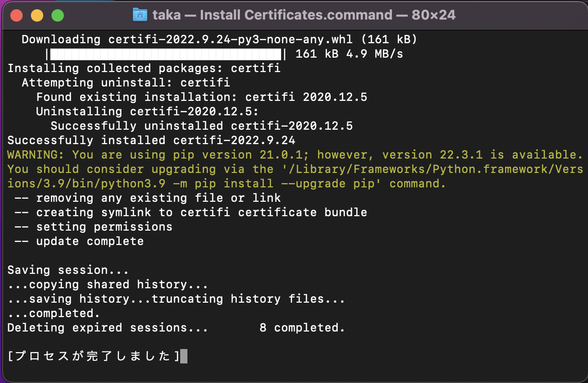Click inside the terminal output area
Image resolution: width=588 pixels, height=383 pixels.
point(293,206)
